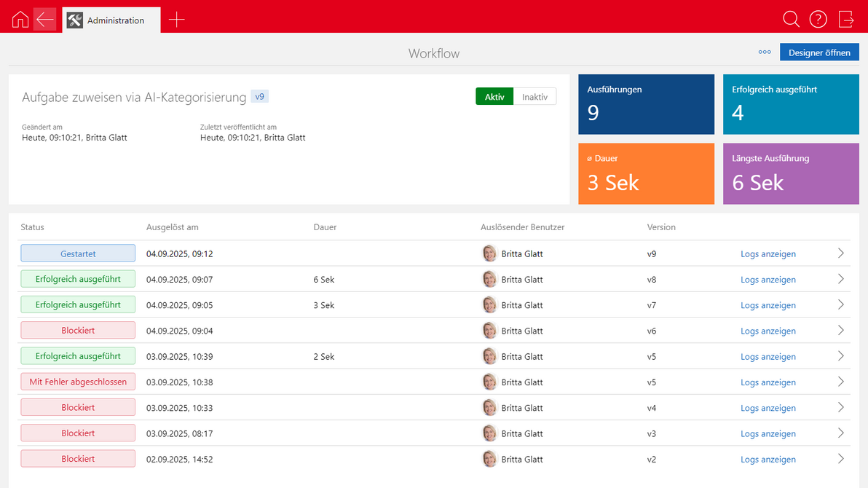Click the v9 version badge beside title

[x=259, y=96]
